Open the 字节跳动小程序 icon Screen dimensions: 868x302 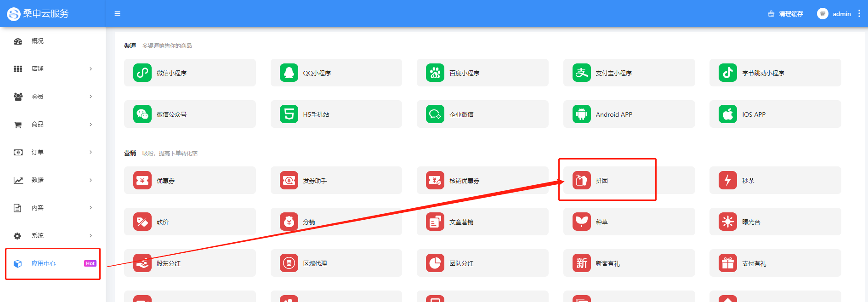point(728,73)
